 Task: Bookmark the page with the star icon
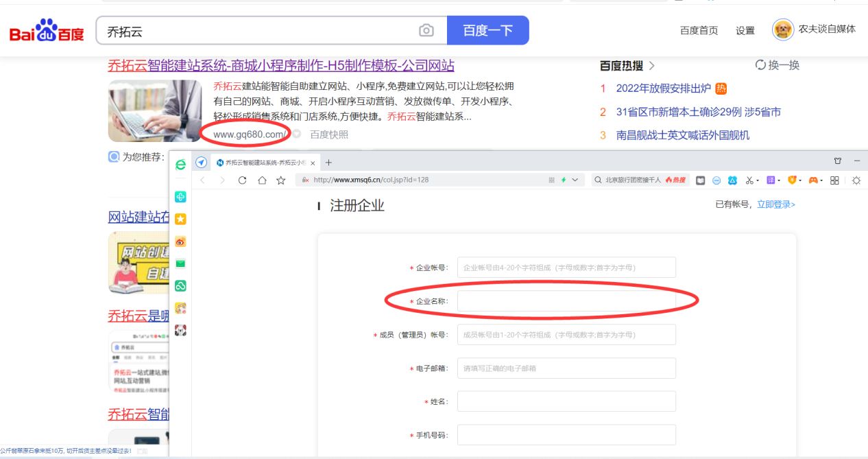(x=282, y=180)
